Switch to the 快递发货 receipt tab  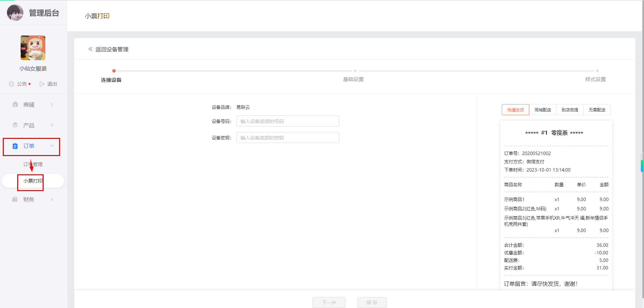tap(516, 110)
